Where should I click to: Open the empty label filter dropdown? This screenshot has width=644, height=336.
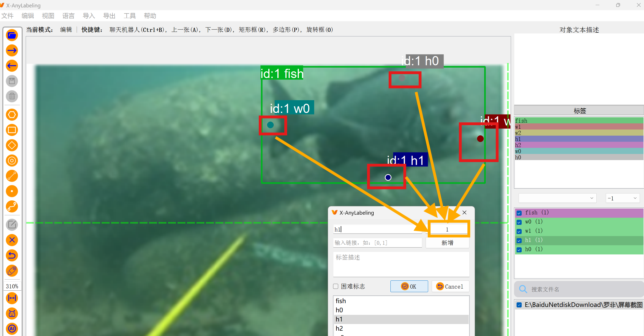coord(557,198)
